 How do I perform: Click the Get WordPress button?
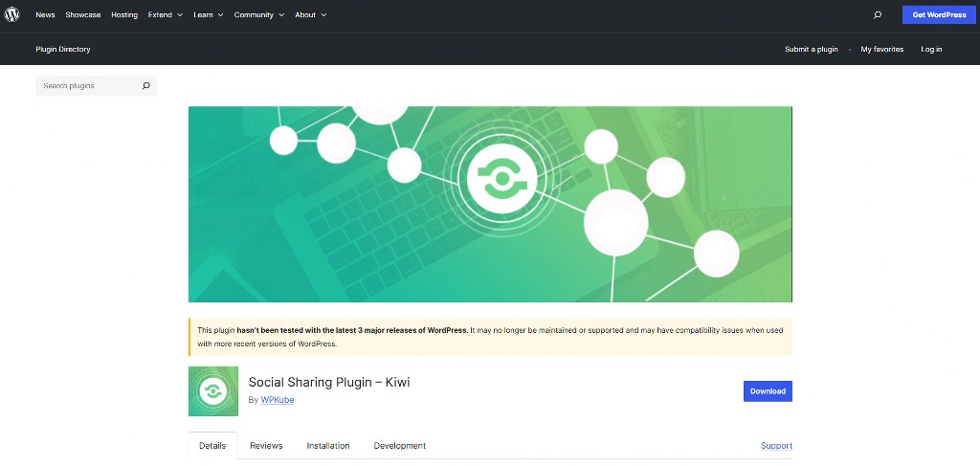pyautogui.click(x=939, y=15)
